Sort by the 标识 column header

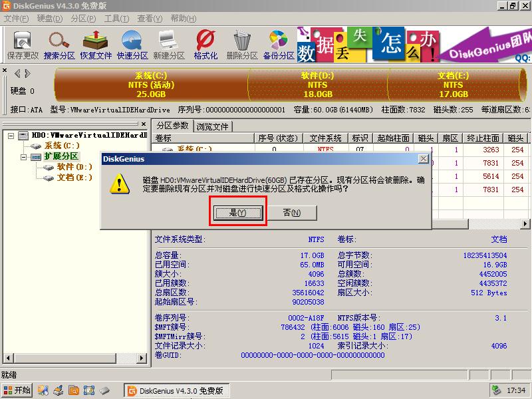360,138
